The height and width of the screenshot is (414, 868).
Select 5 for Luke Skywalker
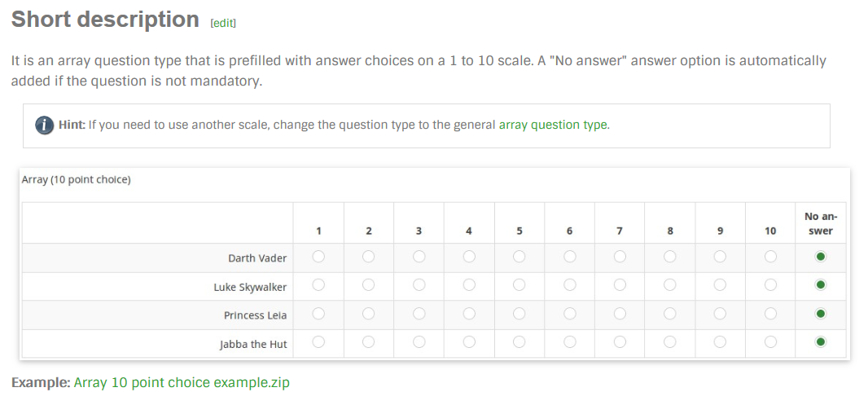519,285
